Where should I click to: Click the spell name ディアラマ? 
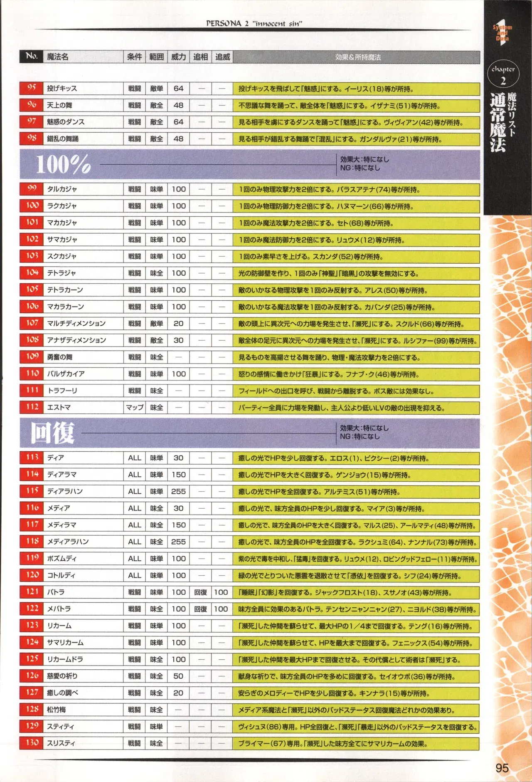62,475
